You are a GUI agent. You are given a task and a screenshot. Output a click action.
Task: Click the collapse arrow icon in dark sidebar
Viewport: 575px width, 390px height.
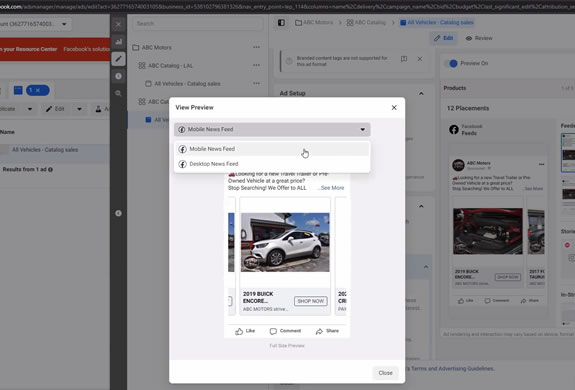[x=118, y=213]
